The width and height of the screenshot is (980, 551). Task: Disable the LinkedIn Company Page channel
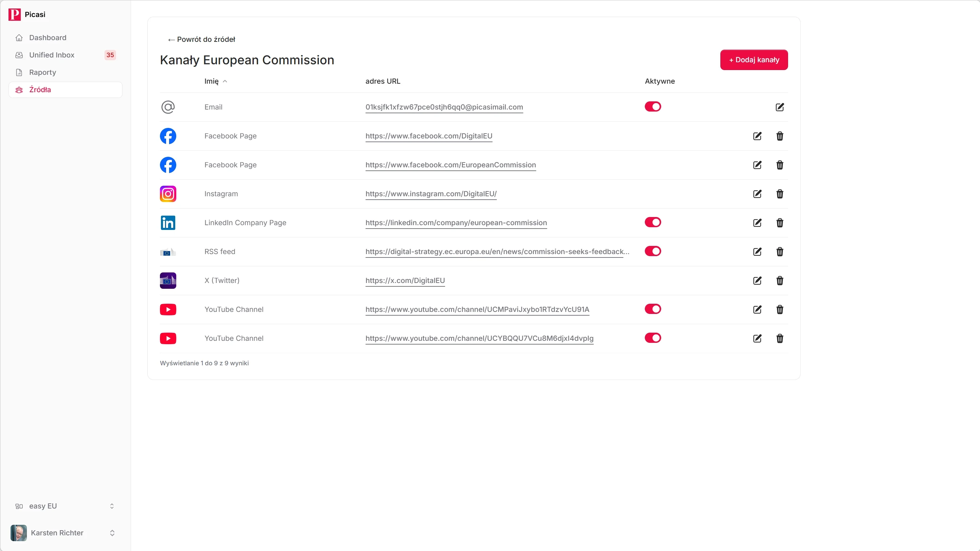(x=653, y=222)
